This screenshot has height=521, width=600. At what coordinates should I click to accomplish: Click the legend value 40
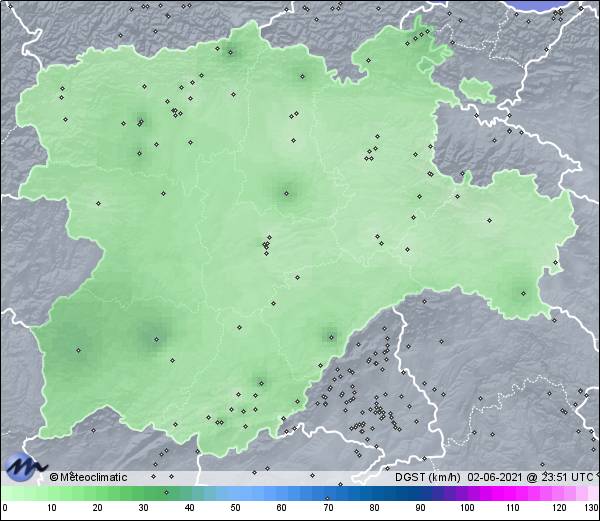pos(190,508)
